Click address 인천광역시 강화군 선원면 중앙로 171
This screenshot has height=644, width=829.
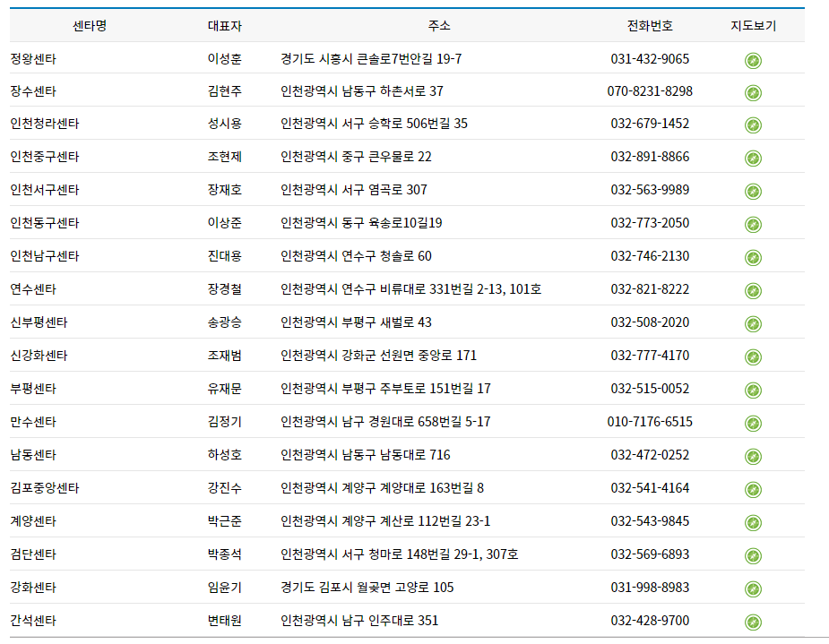pyautogui.click(x=378, y=355)
